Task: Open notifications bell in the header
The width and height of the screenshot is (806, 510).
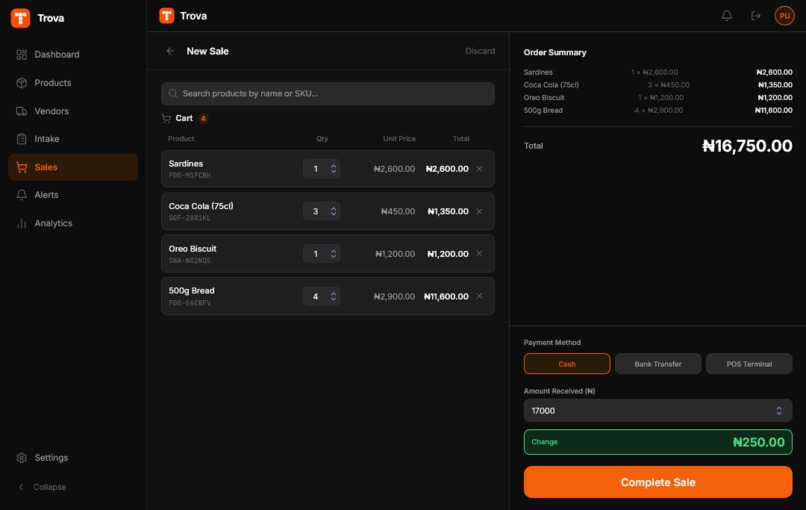Action: coord(727,16)
